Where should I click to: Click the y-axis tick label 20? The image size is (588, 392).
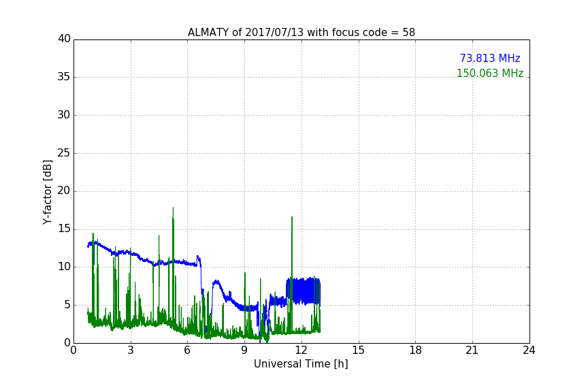point(64,191)
